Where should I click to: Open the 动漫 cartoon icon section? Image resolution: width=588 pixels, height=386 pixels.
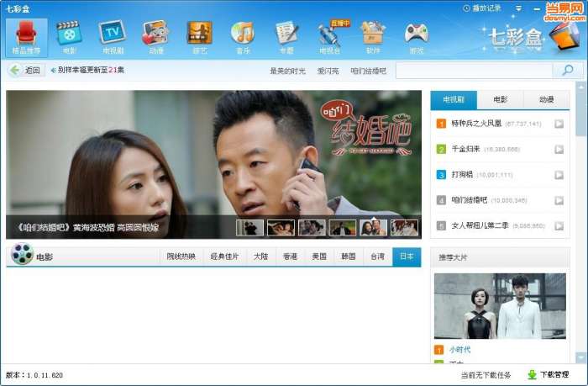(156, 38)
